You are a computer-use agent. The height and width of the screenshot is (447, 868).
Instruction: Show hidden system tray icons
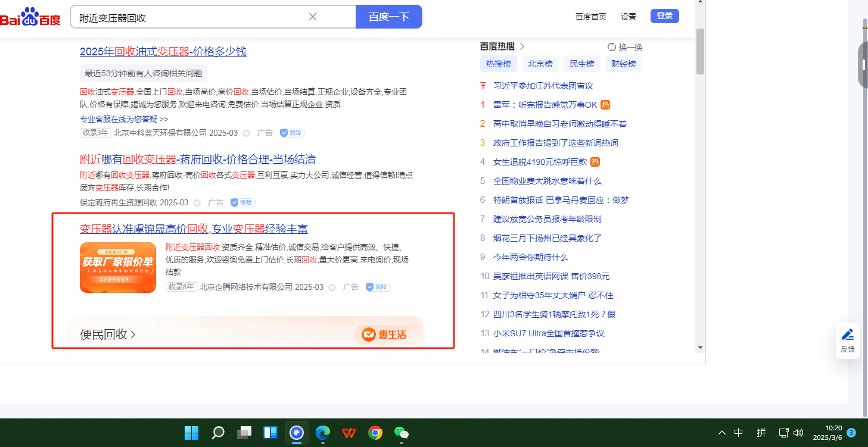point(722,433)
